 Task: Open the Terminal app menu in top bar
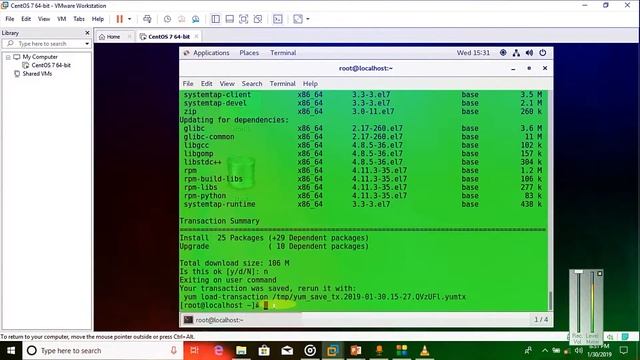coord(283,53)
